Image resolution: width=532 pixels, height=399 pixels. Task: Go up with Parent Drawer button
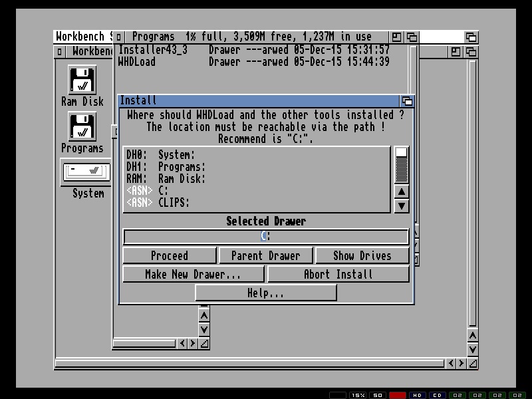pos(265,255)
